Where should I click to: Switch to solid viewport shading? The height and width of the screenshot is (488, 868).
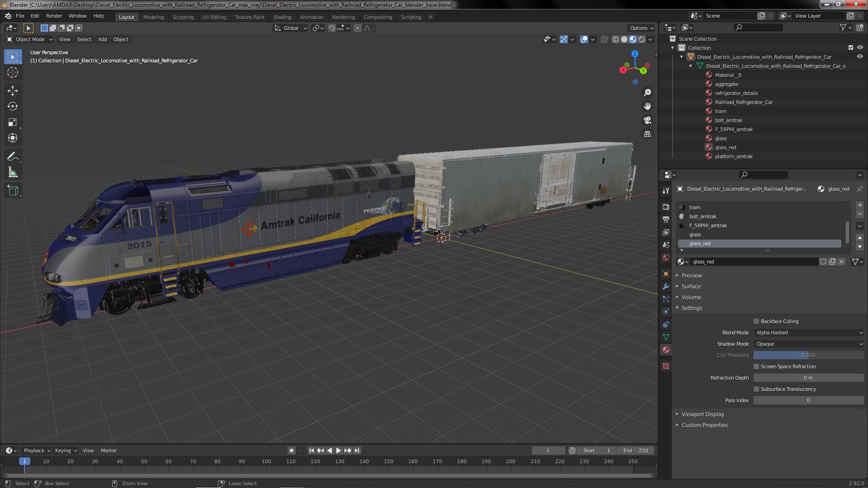click(x=624, y=39)
